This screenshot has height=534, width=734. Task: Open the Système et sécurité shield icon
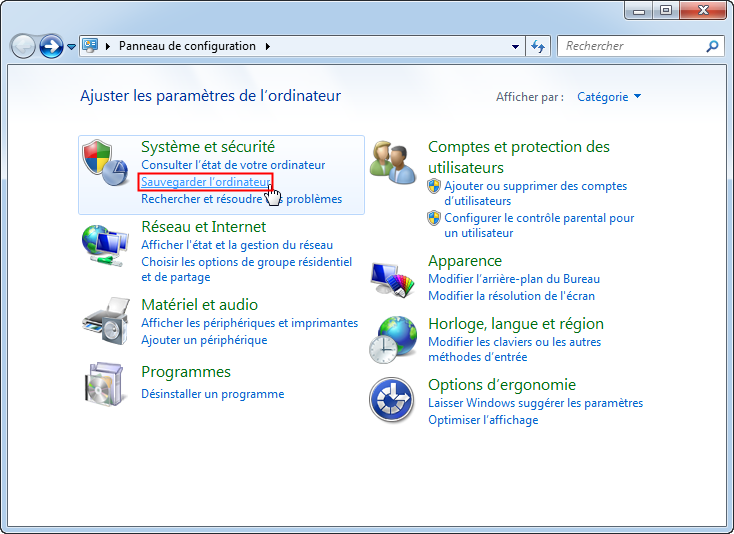[x=105, y=162]
